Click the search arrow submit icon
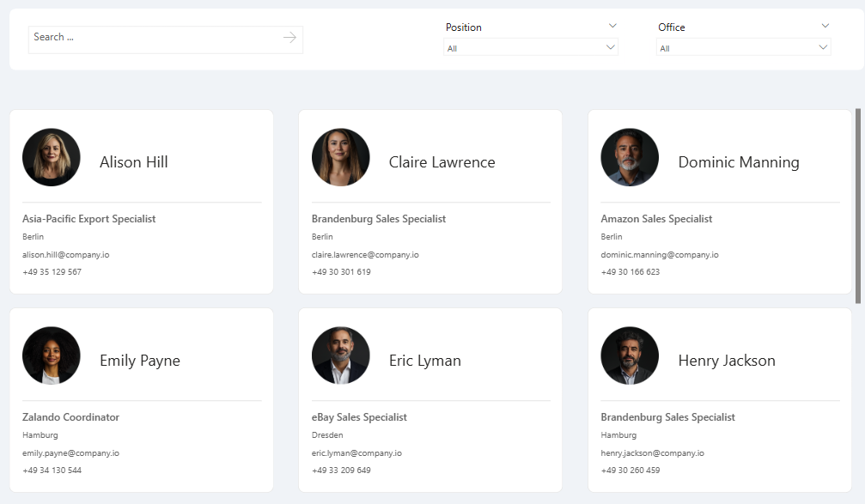Image resolution: width=865 pixels, height=504 pixels. (289, 38)
